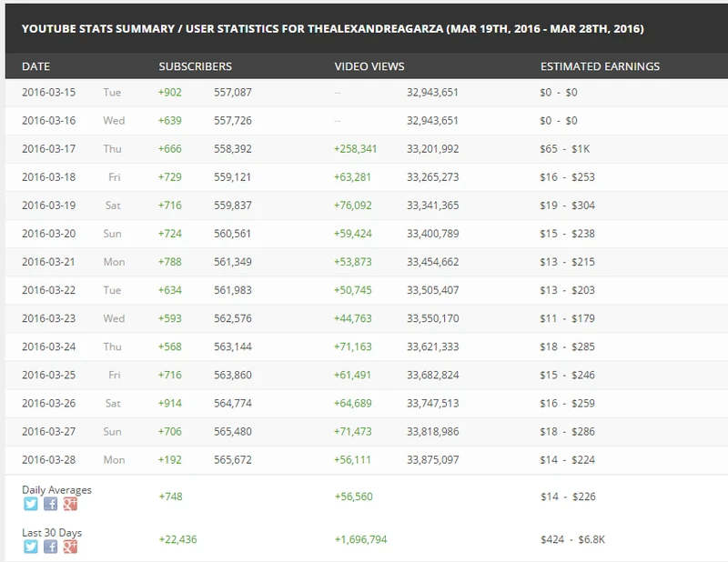Select date 2016-03-28
728x562 pixels.
(49, 460)
